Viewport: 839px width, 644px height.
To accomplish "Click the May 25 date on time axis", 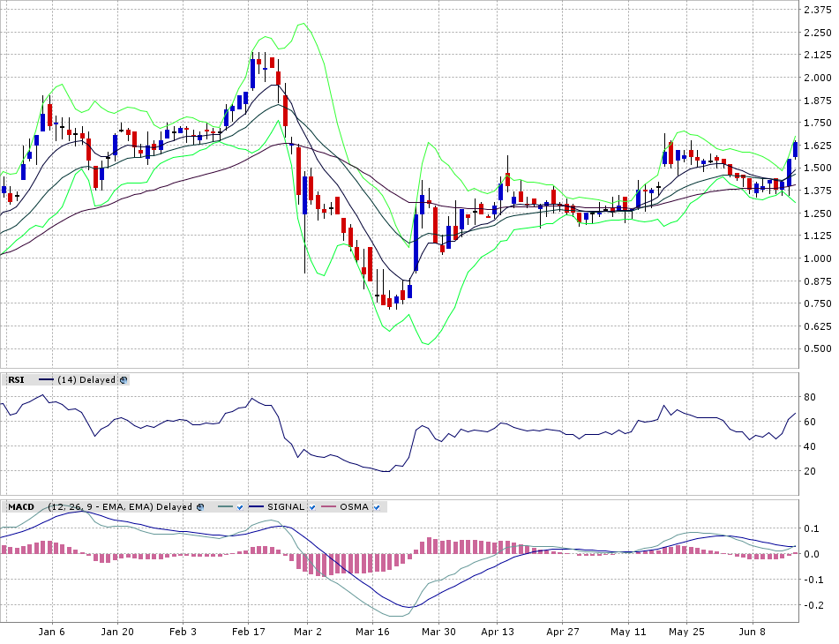I will pos(685,633).
